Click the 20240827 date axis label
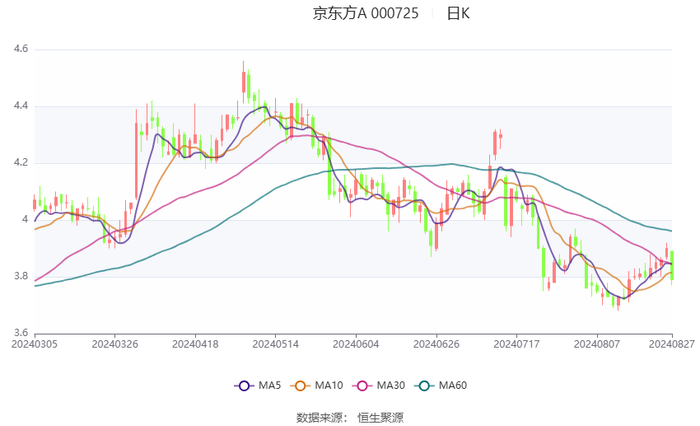 point(672,344)
